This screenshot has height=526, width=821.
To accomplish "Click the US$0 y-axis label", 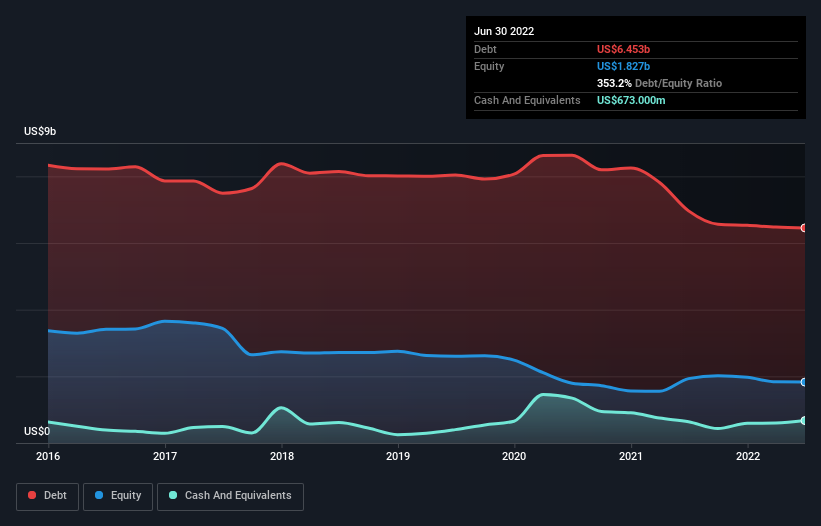I will click(x=37, y=431).
